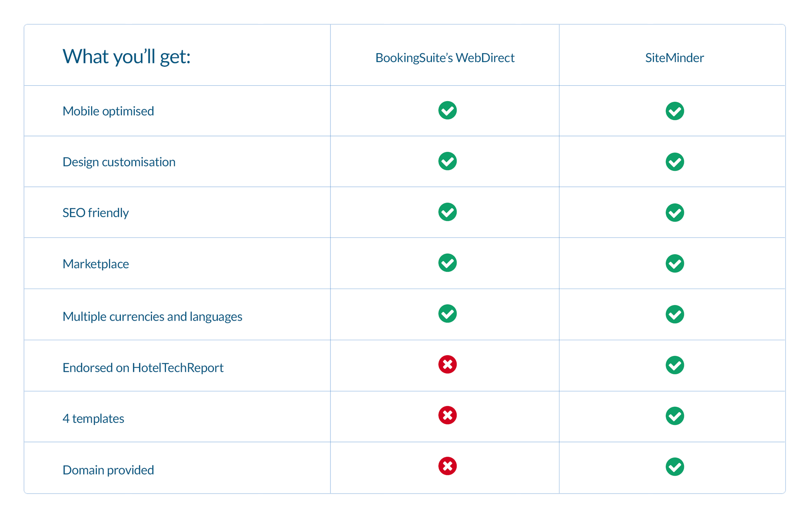Image resolution: width=812 pixels, height=520 pixels.
Task: Click the BookingSuite's WebDirect column header
Action: [445, 58]
